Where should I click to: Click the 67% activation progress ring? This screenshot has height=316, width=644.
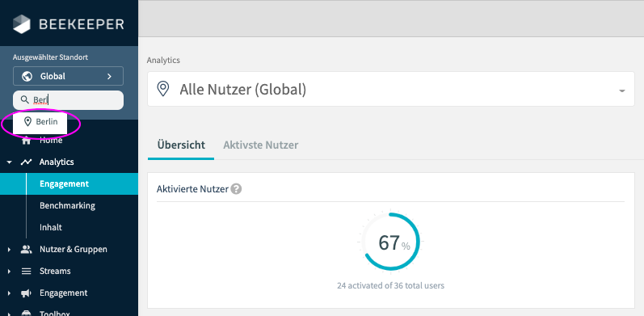(391, 242)
